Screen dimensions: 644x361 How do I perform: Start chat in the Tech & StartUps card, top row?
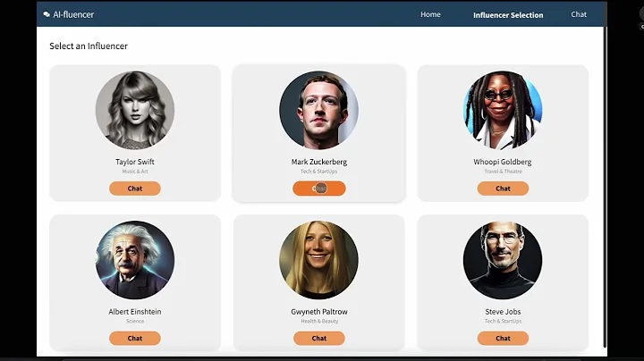pos(319,189)
